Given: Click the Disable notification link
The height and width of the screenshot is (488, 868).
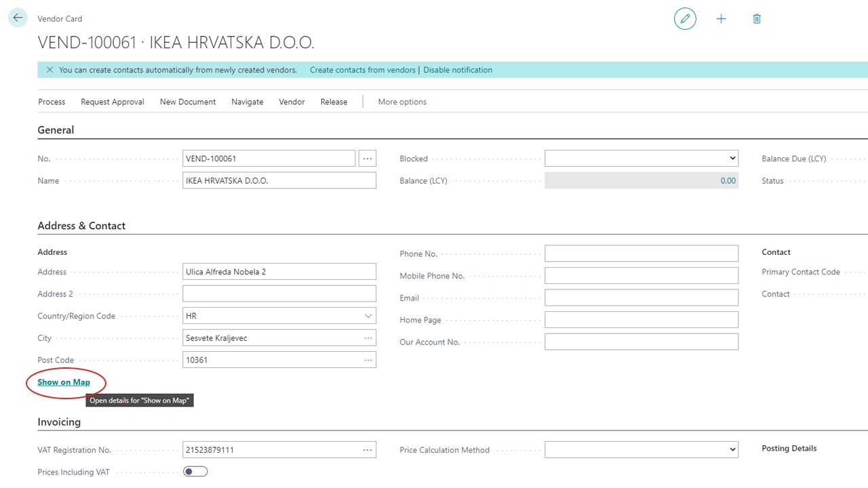Looking at the screenshot, I should tap(458, 70).
